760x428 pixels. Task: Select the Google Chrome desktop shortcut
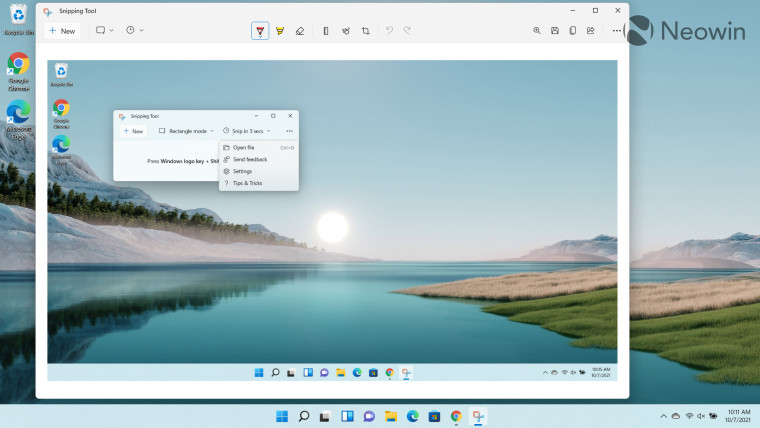(18, 71)
